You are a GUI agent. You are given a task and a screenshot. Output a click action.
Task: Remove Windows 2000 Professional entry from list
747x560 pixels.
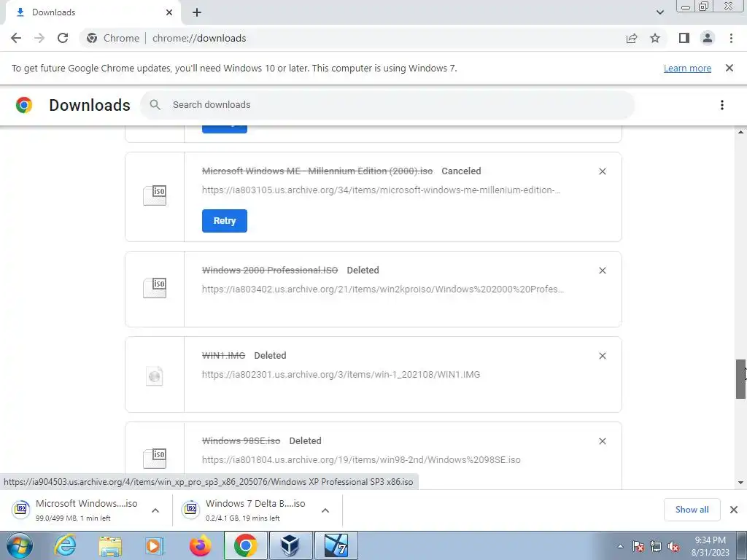tap(602, 271)
